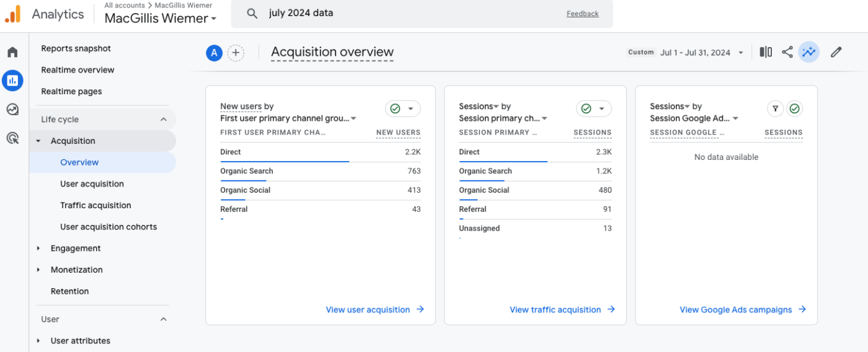
Task: Open data quality dropdown on Sessions channel card
Action: pos(594,109)
